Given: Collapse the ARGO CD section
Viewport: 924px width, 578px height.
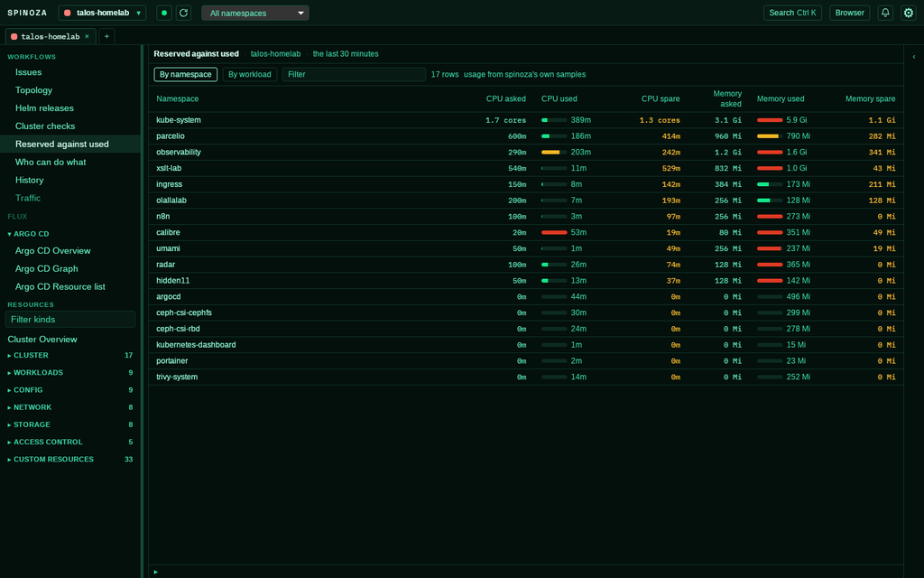Looking at the screenshot, I should coord(28,234).
